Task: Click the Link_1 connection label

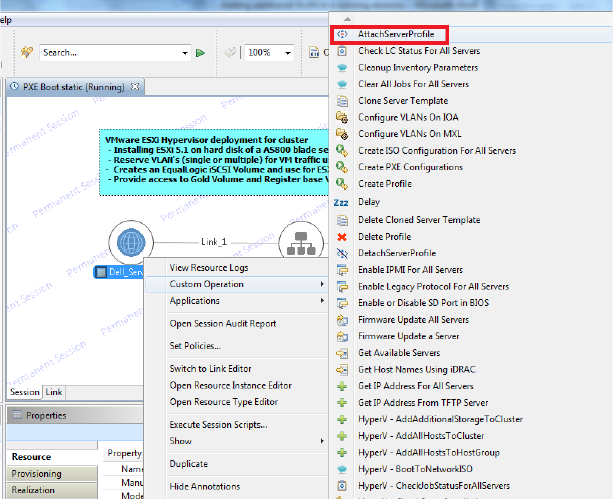Action: [x=214, y=242]
